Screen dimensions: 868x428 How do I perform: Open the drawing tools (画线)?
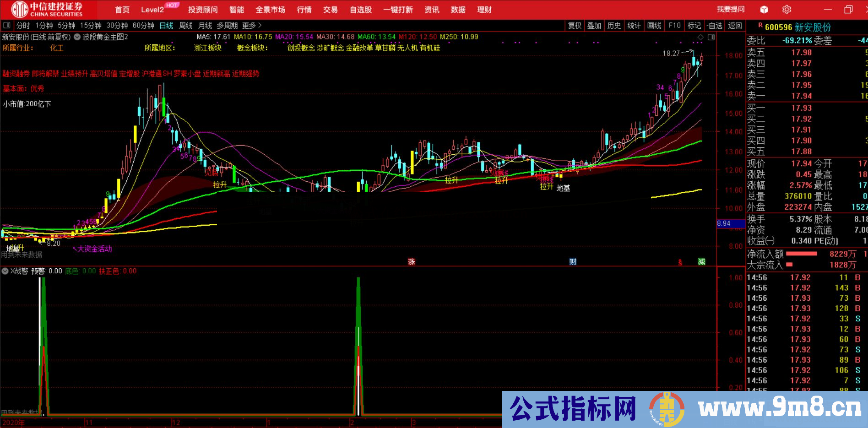[x=654, y=26]
